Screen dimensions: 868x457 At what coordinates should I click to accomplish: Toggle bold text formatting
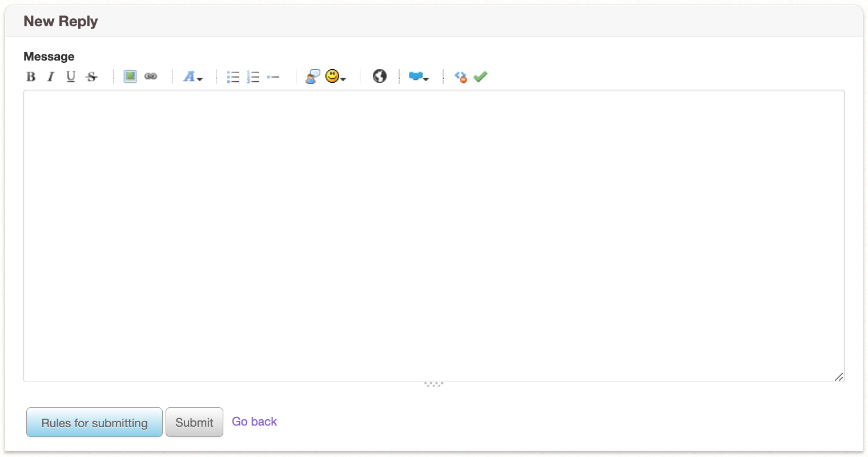(x=31, y=77)
